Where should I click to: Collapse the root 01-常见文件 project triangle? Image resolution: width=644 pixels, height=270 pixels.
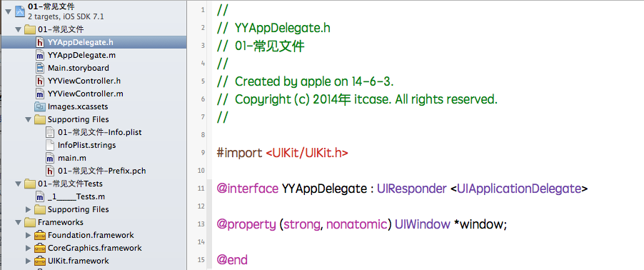click(x=9, y=11)
